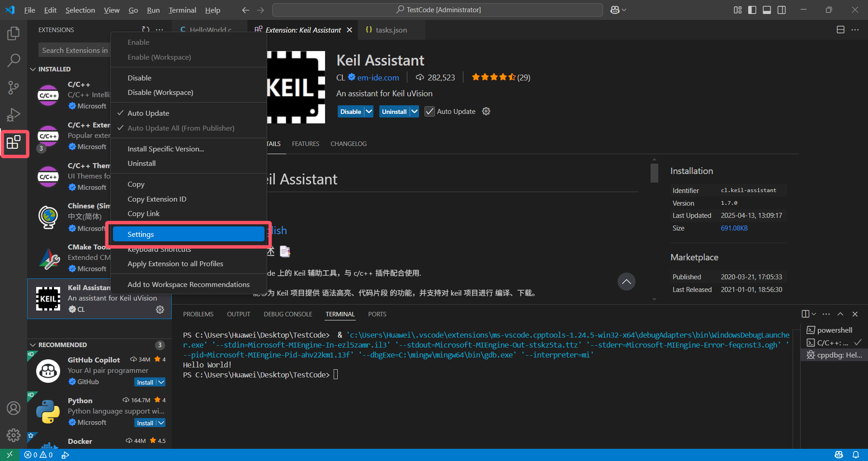Go forward with the navigation arrow

click(x=260, y=10)
